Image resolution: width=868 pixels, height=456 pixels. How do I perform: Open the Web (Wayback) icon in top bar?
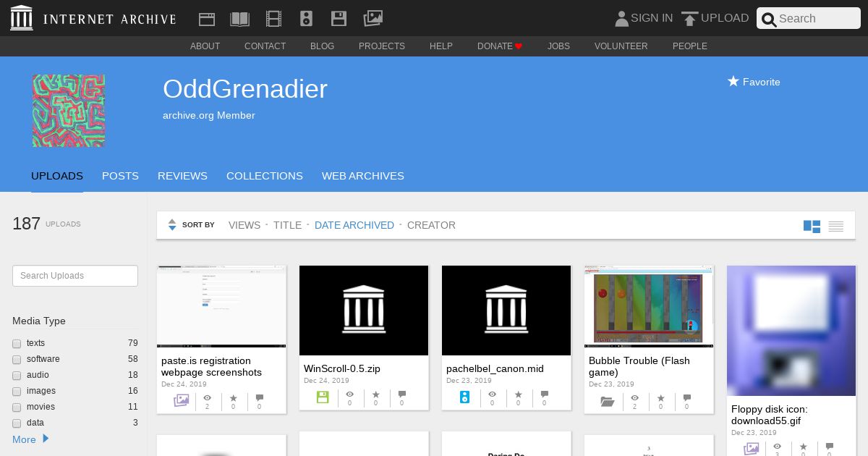click(207, 19)
